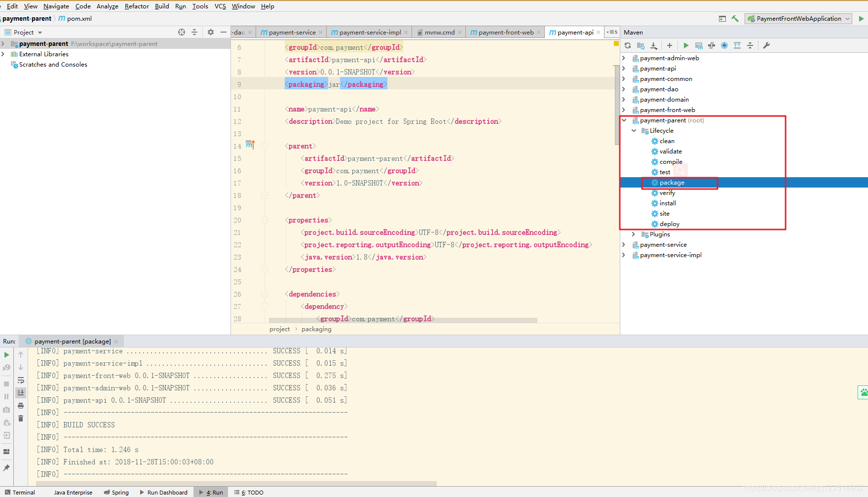Screen dimensions: 868x497
Task: Open the Terminal tool window
Action: (20, 492)
